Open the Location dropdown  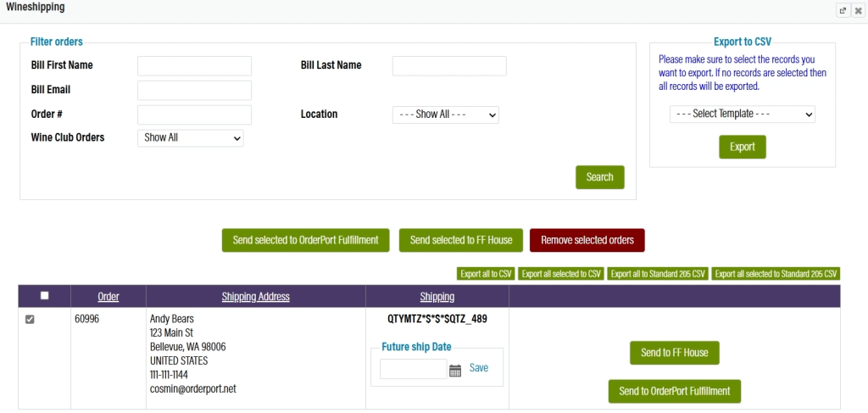(445, 114)
